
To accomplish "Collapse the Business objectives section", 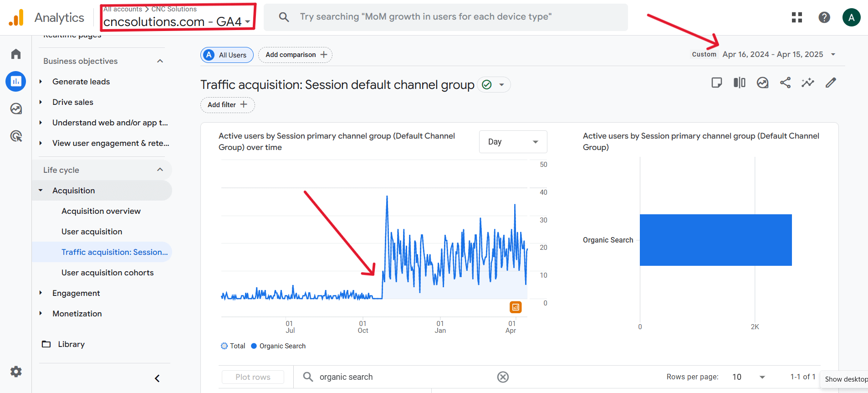I will click(x=160, y=61).
